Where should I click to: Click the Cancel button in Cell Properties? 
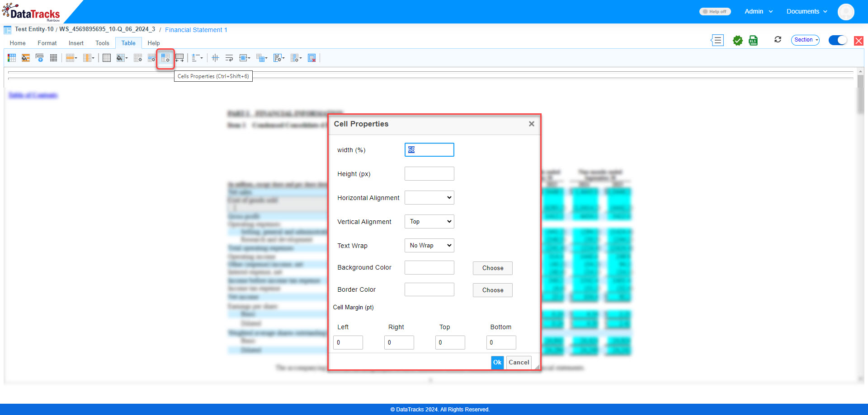coord(519,363)
